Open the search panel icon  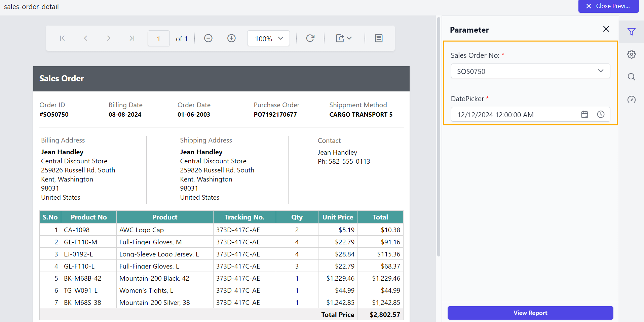point(632,77)
